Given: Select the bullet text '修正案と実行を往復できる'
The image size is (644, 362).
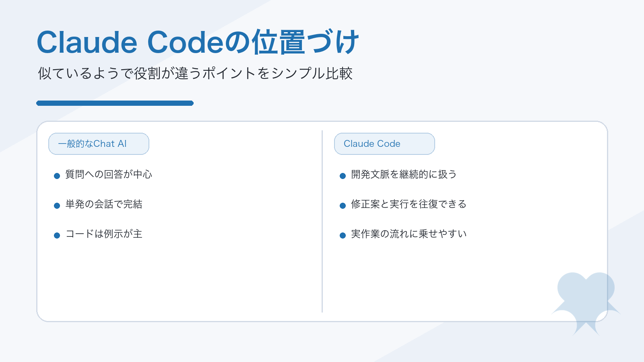Looking at the screenshot, I should point(409,204).
